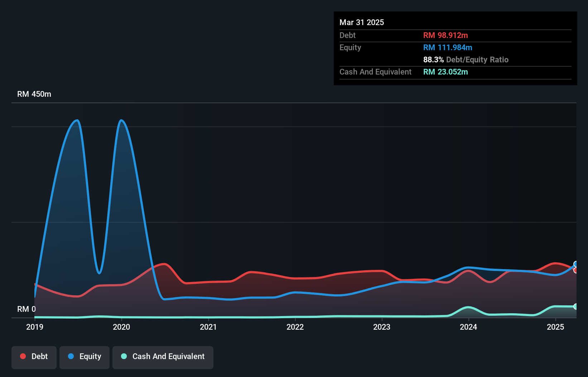Click the RM 450m y-axis label
Screen dimensions: 588x377
(x=34, y=94)
